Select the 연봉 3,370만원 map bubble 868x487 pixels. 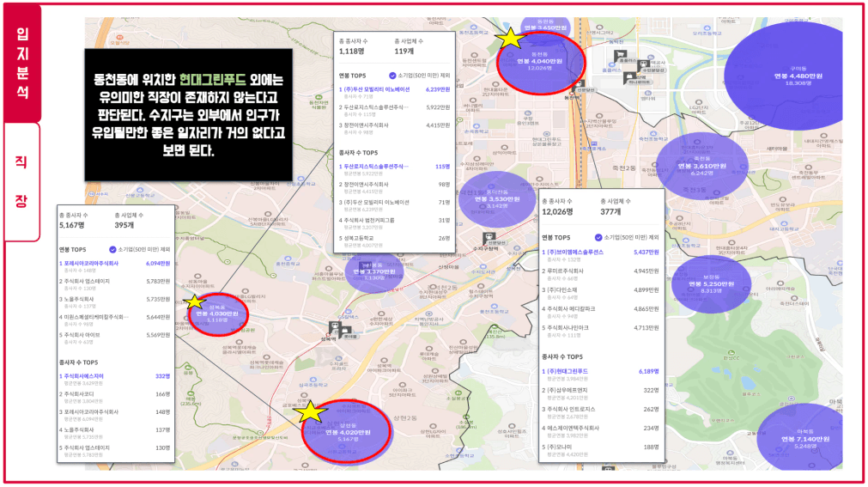click(x=374, y=272)
